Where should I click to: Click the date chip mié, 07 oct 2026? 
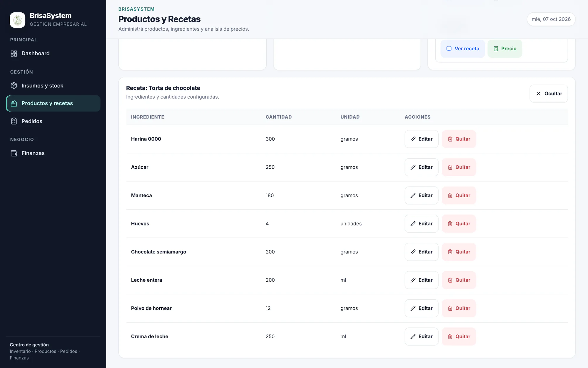pos(551,19)
